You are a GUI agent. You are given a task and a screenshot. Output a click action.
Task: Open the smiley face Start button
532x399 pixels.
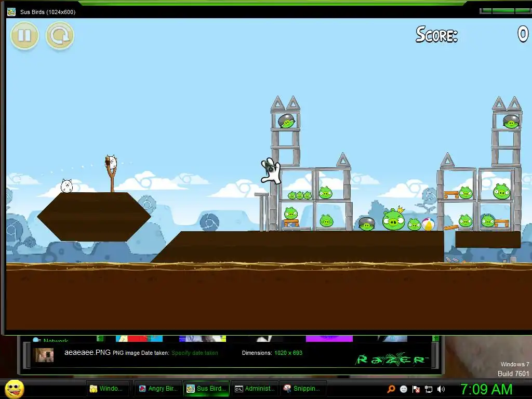point(15,389)
